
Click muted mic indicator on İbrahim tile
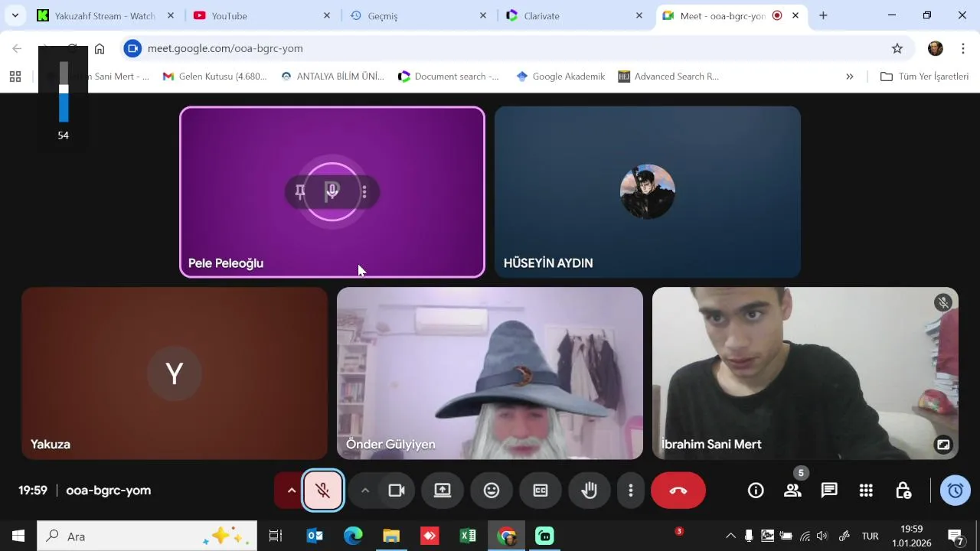pos(943,302)
